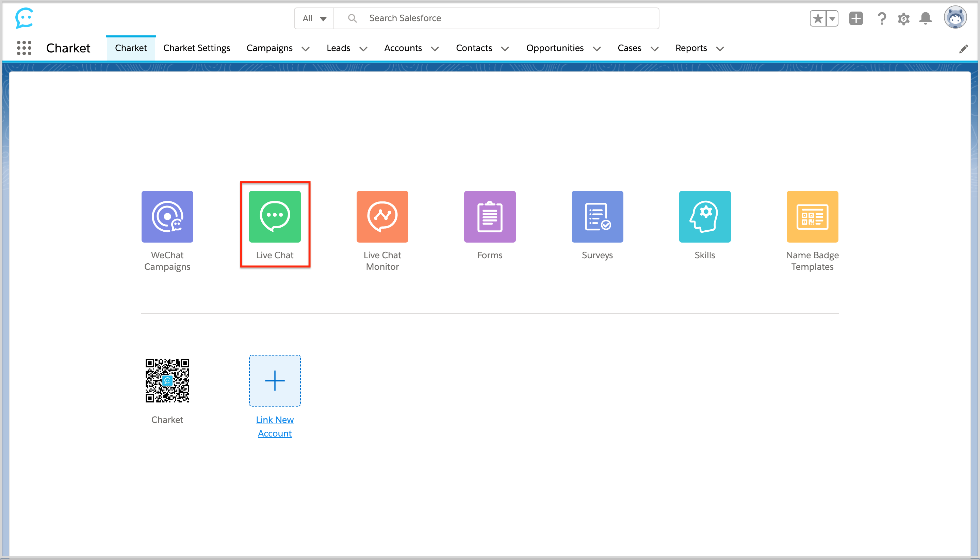Viewport: 980px width, 560px height.
Task: Click the "Skills" label text
Action: point(705,255)
